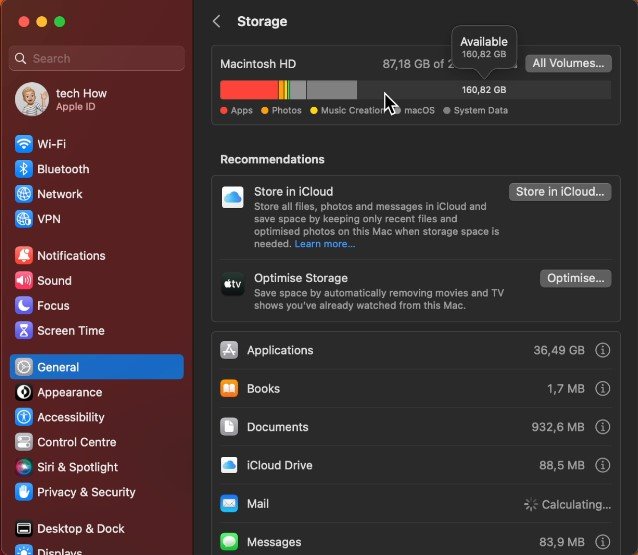Show info for Documents storage

pos(602,427)
